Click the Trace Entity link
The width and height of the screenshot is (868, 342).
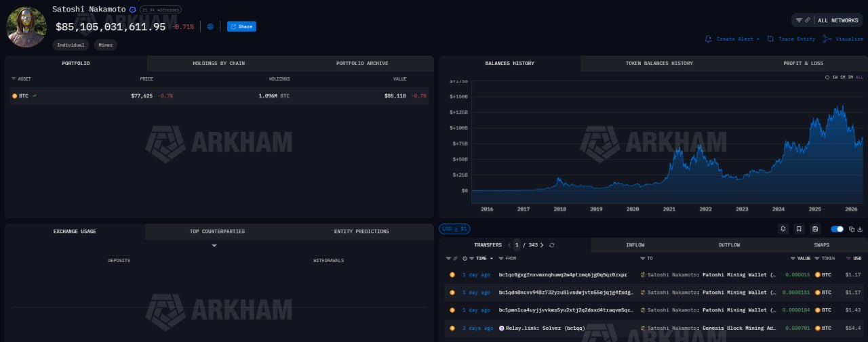click(x=797, y=39)
